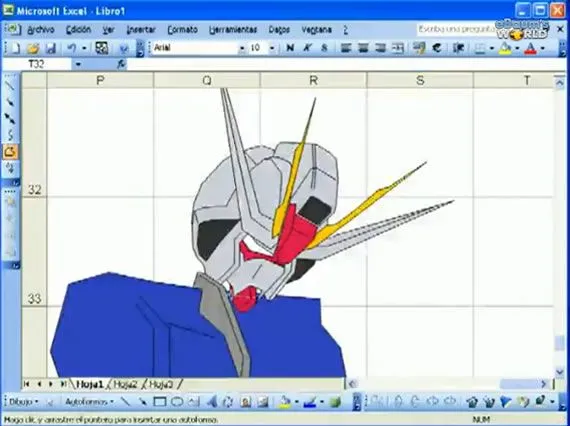
Task: Select row header 33
Action: (35, 252)
